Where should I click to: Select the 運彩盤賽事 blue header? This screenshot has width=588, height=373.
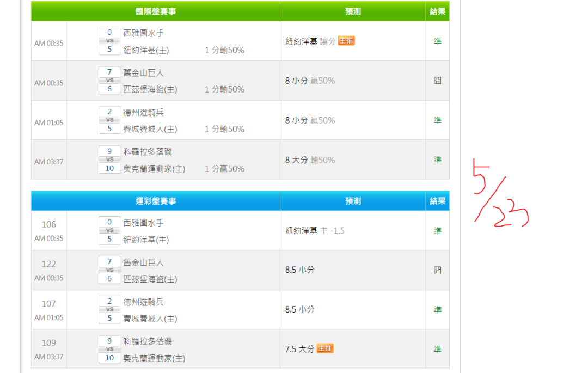[156, 201]
